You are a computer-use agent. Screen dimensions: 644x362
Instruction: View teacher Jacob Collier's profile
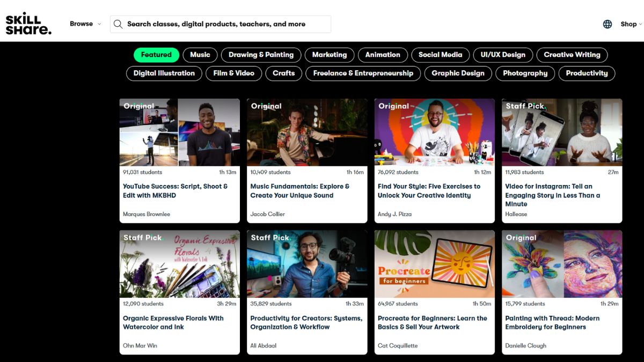pos(268,214)
